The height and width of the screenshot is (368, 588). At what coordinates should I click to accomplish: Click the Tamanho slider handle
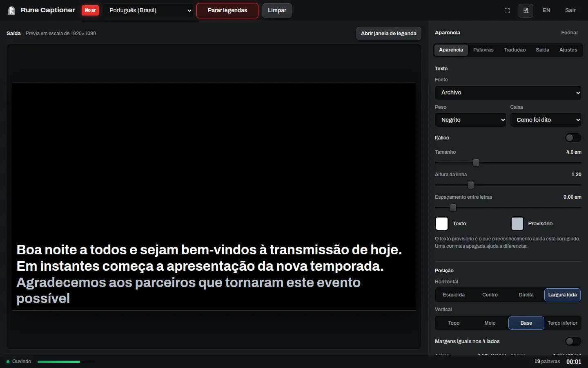[x=476, y=163]
